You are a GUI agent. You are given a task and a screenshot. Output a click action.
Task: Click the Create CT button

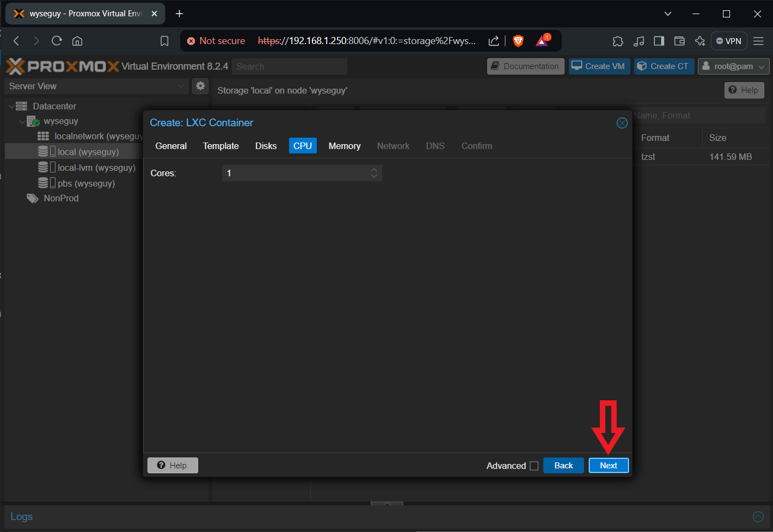coord(664,66)
